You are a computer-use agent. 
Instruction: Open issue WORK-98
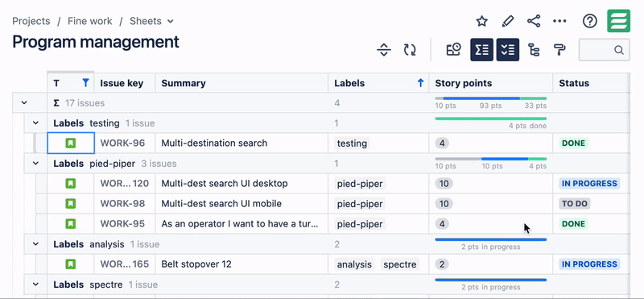click(x=122, y=204)
